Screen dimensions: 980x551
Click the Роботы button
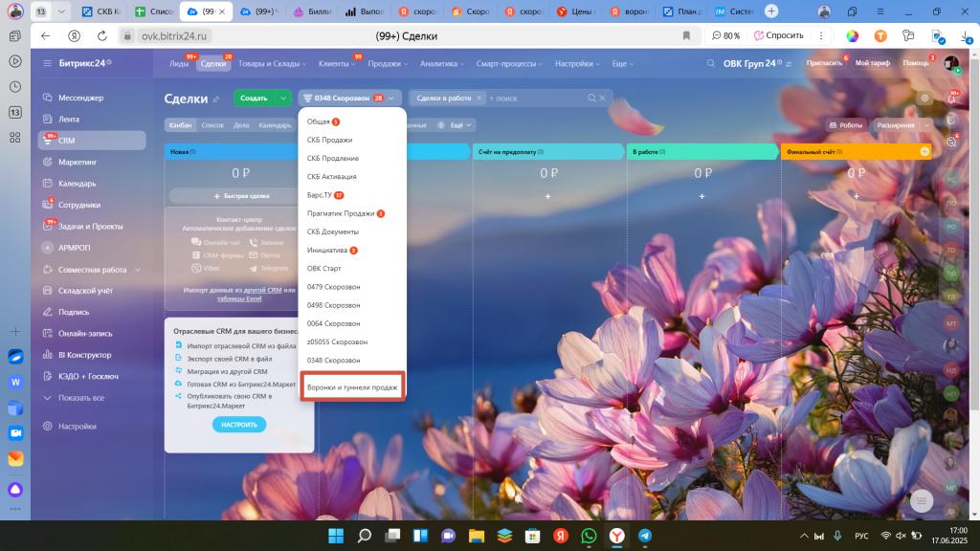[846, 125]
